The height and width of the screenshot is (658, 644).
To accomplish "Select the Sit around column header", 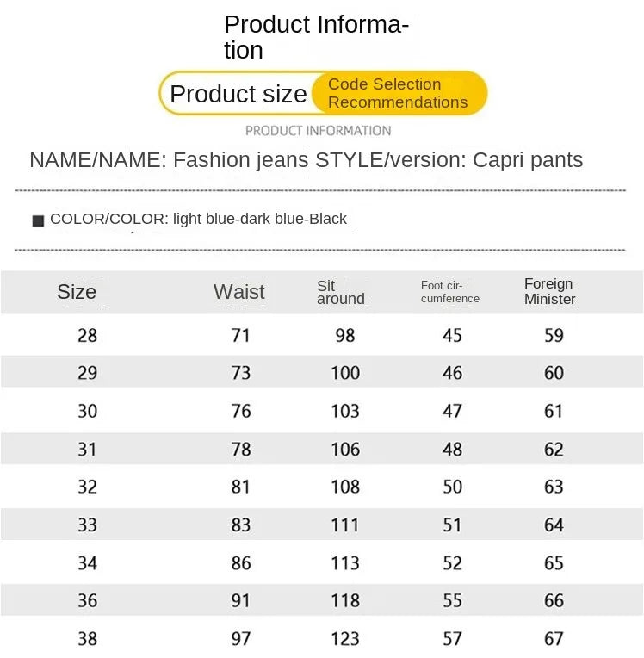I will pyautogui.click(x=341, y=292).
